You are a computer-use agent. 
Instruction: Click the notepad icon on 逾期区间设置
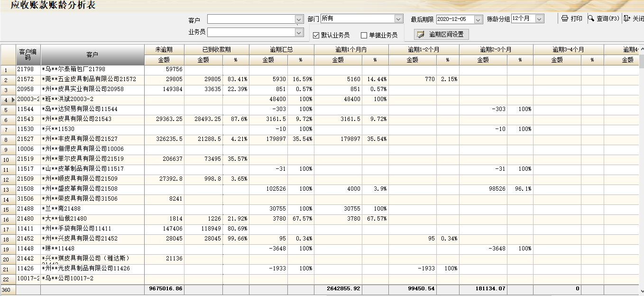(x=421, y=35)
